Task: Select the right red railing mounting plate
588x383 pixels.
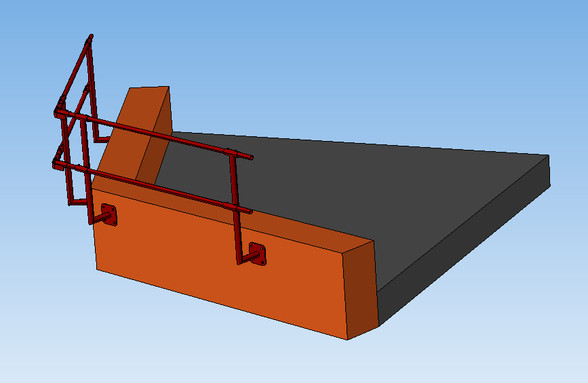Action: point(258,254)
